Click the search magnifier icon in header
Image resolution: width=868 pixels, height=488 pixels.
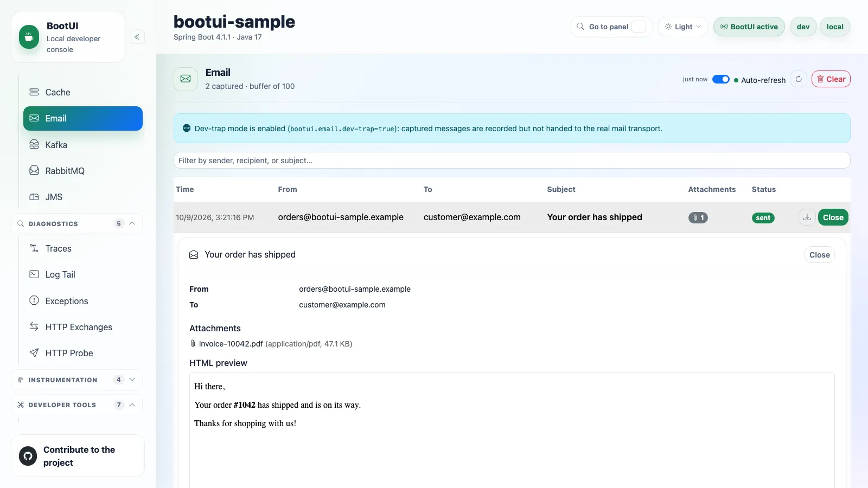click(x=580, y=27)
